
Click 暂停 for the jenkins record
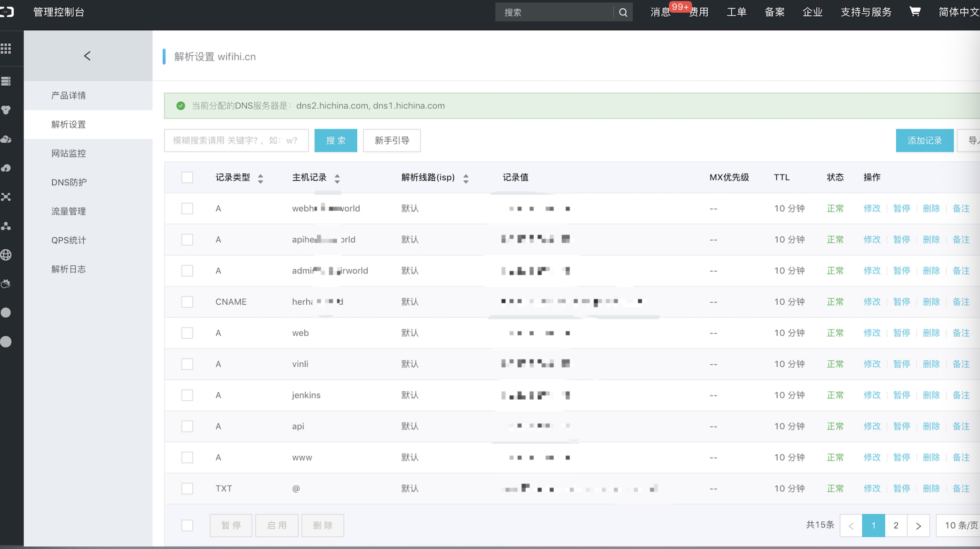click(x=902, y=395)
